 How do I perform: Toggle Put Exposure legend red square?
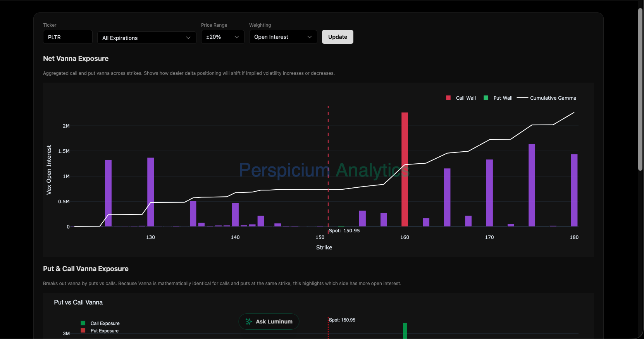83,330
